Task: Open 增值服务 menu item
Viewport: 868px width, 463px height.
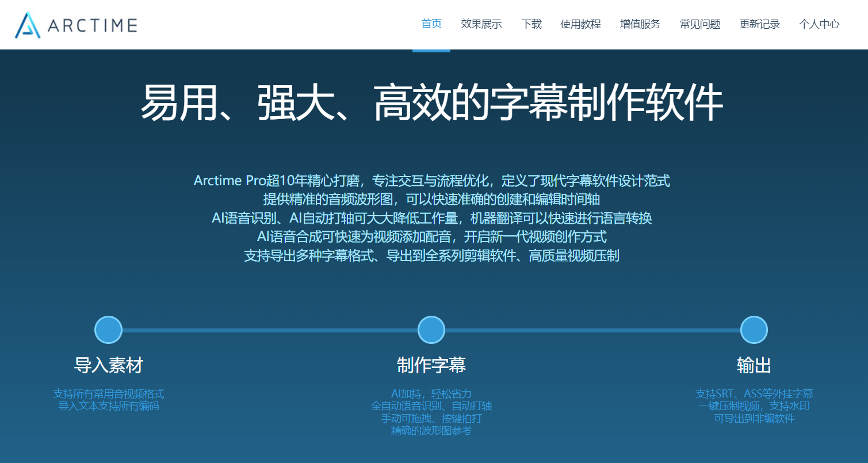Action: pyautogui.click(x=640, y=24)
